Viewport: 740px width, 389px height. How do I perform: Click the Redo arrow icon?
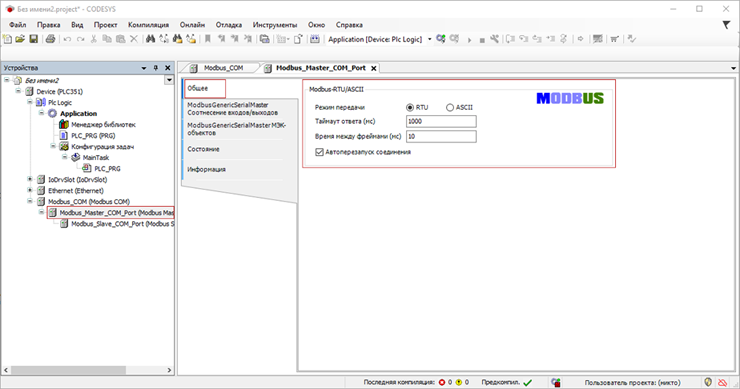pos(80,39)
